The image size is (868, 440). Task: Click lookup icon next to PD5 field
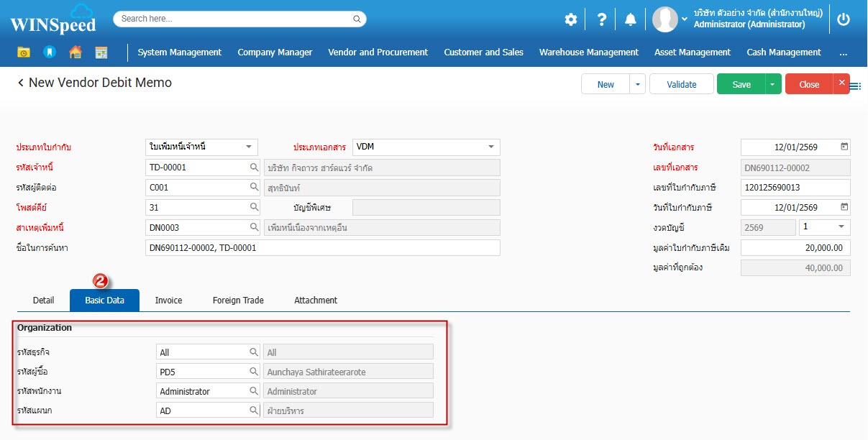254,372
